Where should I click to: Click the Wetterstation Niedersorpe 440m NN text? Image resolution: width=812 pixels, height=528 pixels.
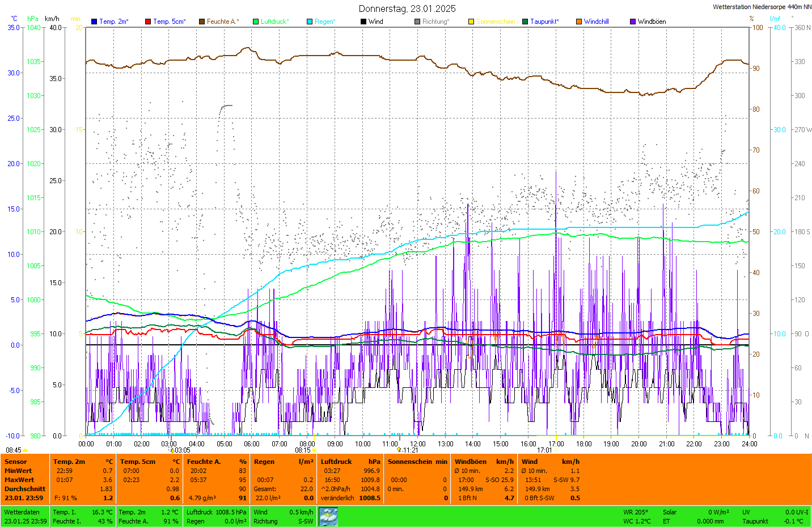pos(762,7)
